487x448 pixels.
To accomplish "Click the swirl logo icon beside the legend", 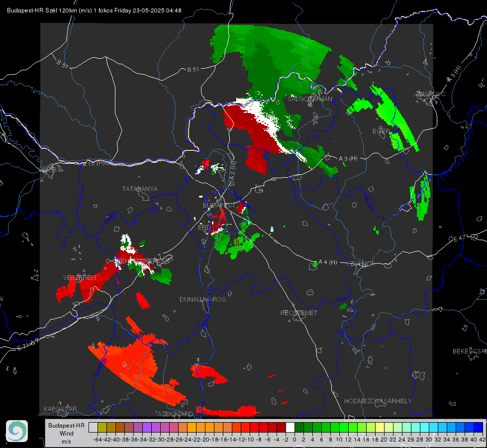I will click(17, 431).
